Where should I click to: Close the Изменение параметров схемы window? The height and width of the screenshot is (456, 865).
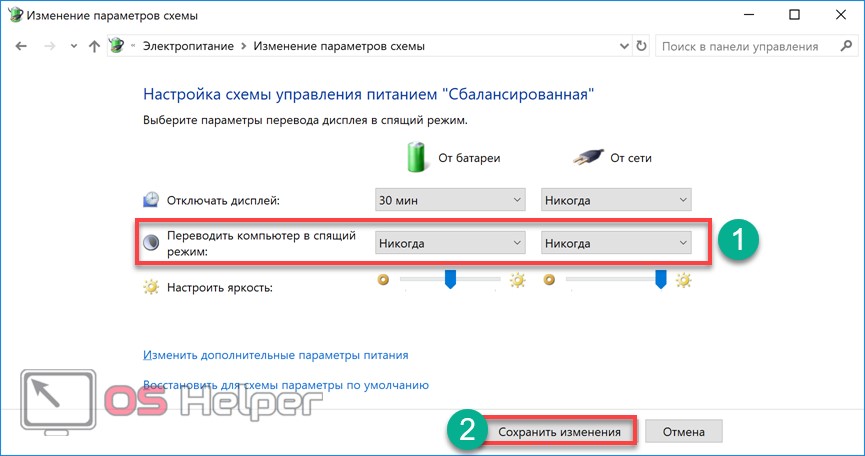(841, 15)
